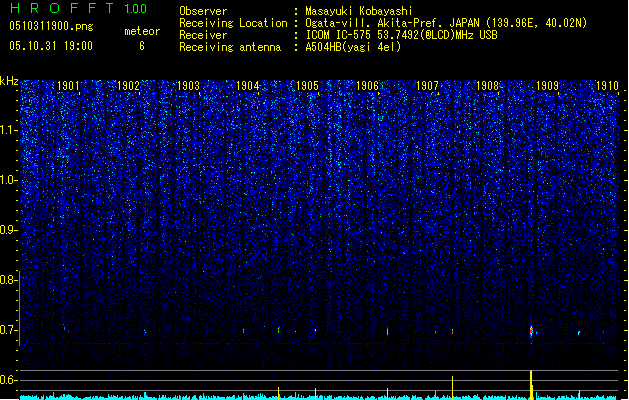Click the 'meteor' count label
This screenshot has height=400, width=629.
point(142,31)
